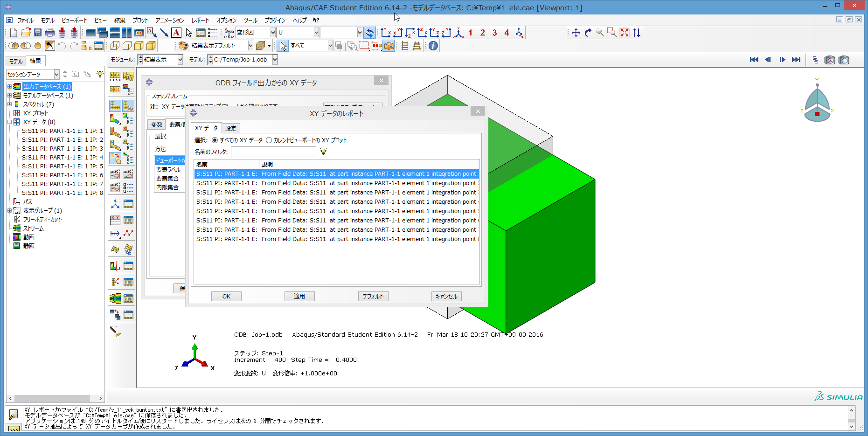Select the 'すべての XY データ' radio button
The height and width of the screenshot is (436, 868).
click(x=215, y=140)
